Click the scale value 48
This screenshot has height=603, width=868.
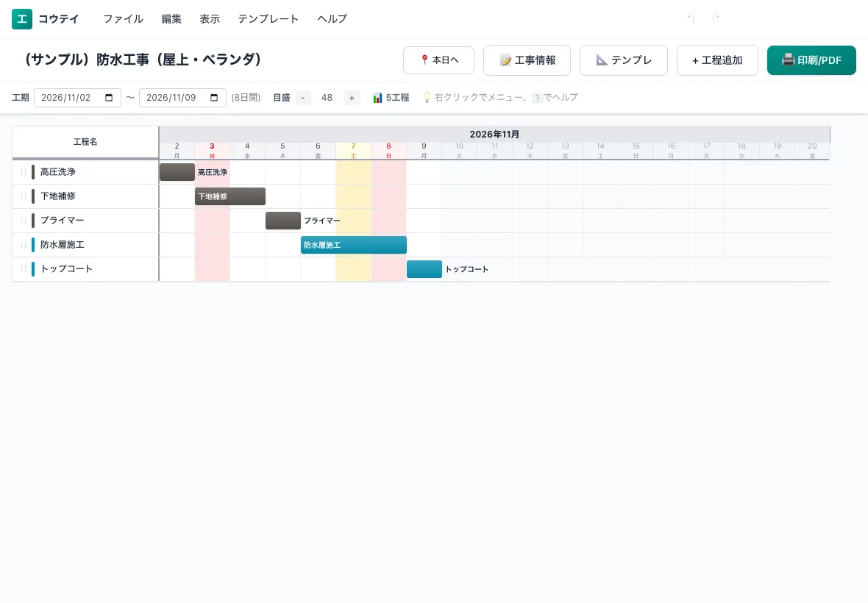click(x=327, y=98)
